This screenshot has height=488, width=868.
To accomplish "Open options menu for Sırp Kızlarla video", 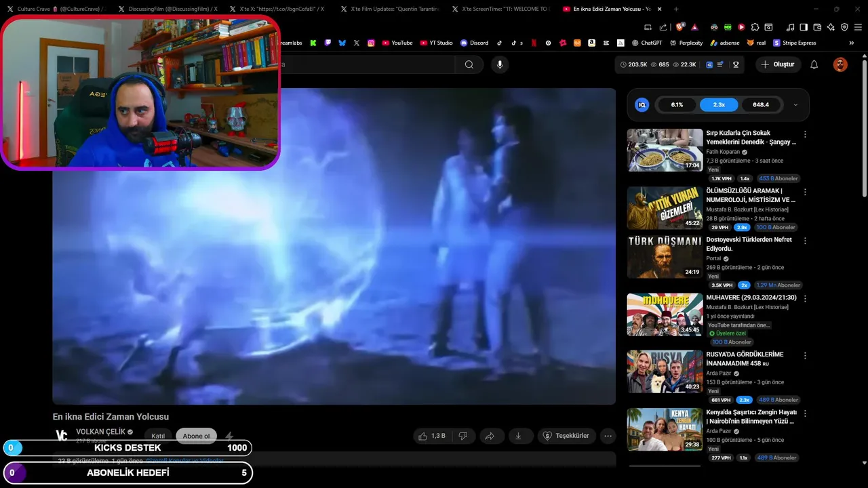I will pos(805,135).
